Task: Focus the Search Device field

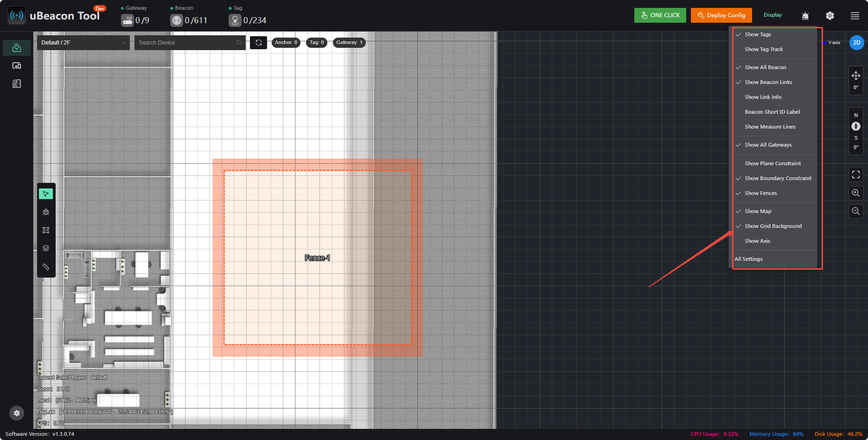Action: (190, 43)
